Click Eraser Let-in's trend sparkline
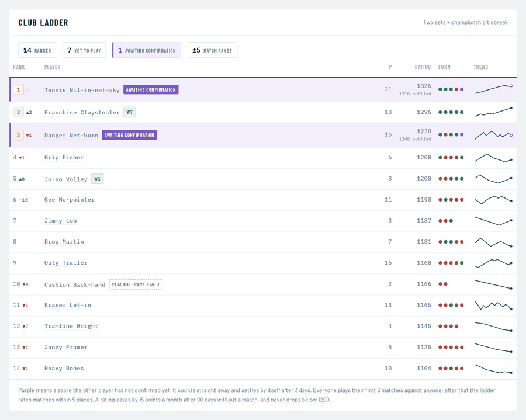Screen dimensions: 526x420 point(493,306)
